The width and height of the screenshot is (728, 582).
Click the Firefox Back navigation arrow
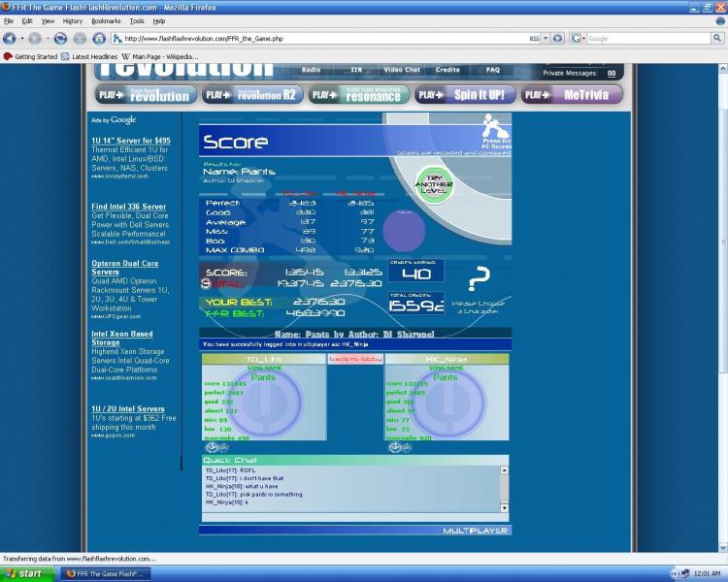10,39
